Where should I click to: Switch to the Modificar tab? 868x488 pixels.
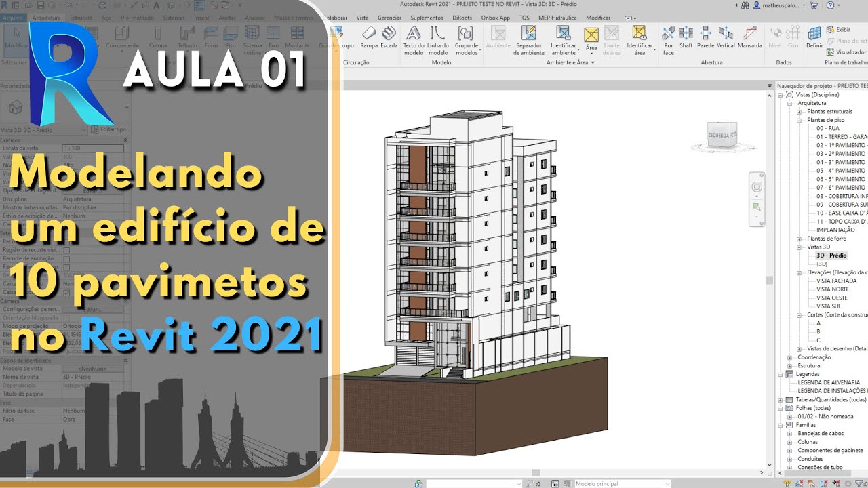point(598,18)
